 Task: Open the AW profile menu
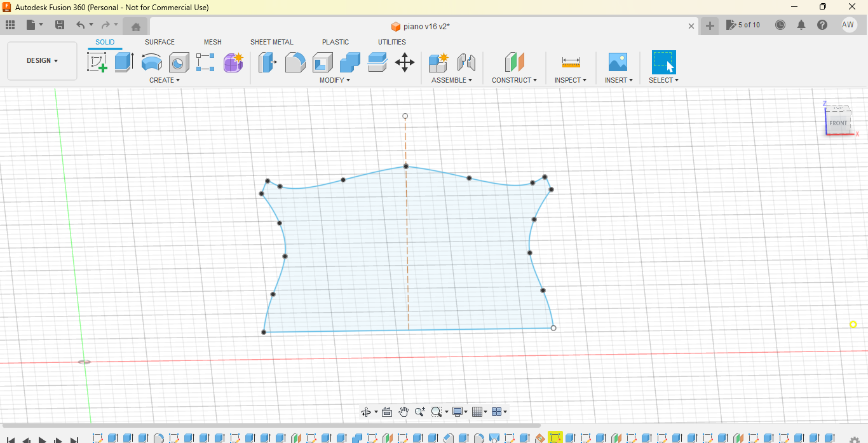coord(848,25)
